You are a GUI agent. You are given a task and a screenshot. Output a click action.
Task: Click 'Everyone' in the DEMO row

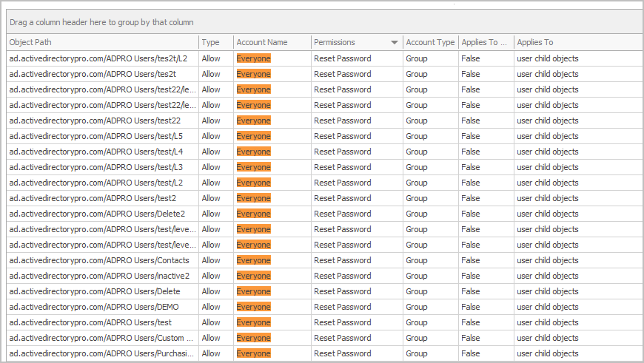pyautogui.click(x=253, y=308)
